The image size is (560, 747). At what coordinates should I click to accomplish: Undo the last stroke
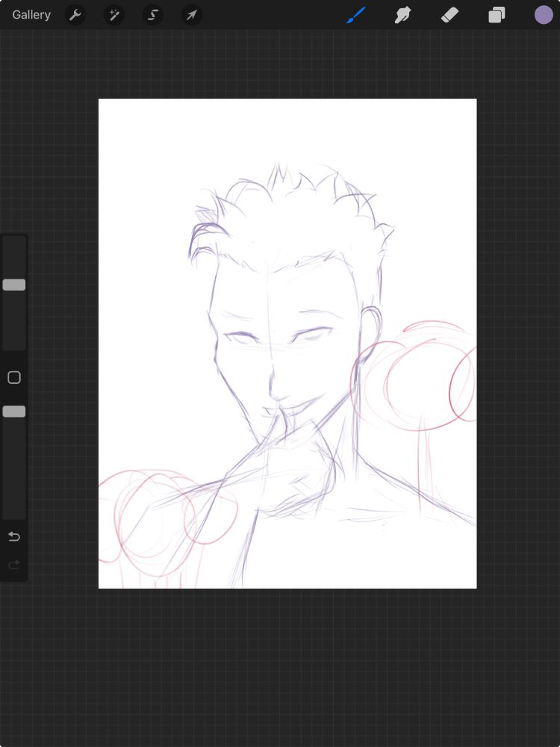[x=13, y=536]
